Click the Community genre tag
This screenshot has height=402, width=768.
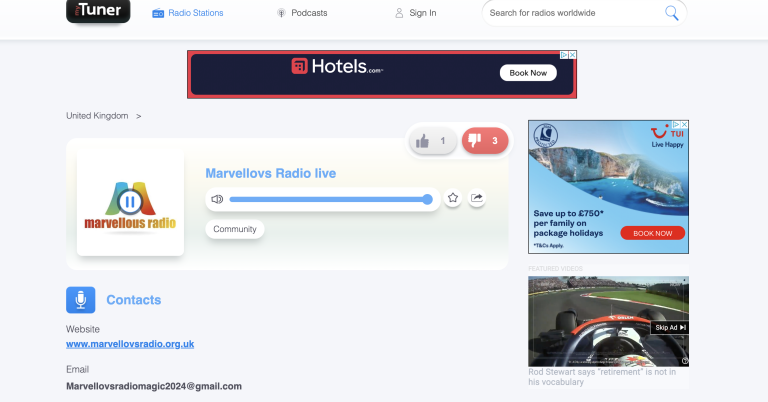click(x=235, y=229)
